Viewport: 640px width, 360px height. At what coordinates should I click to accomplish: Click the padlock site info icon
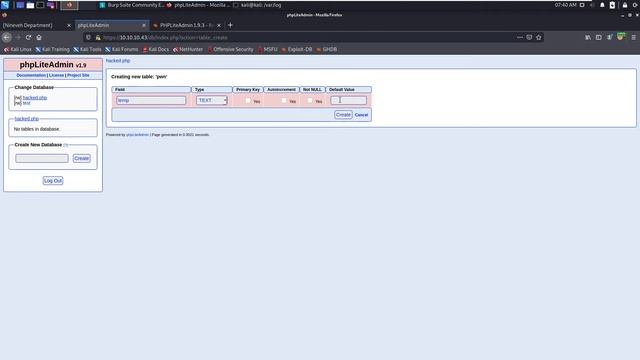click(x=98, y=38)
